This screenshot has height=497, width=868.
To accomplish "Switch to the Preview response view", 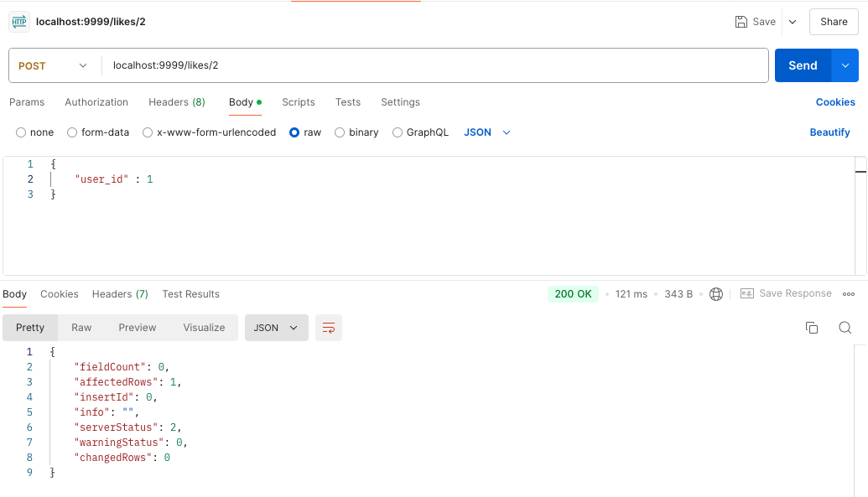I will [138, 328].
